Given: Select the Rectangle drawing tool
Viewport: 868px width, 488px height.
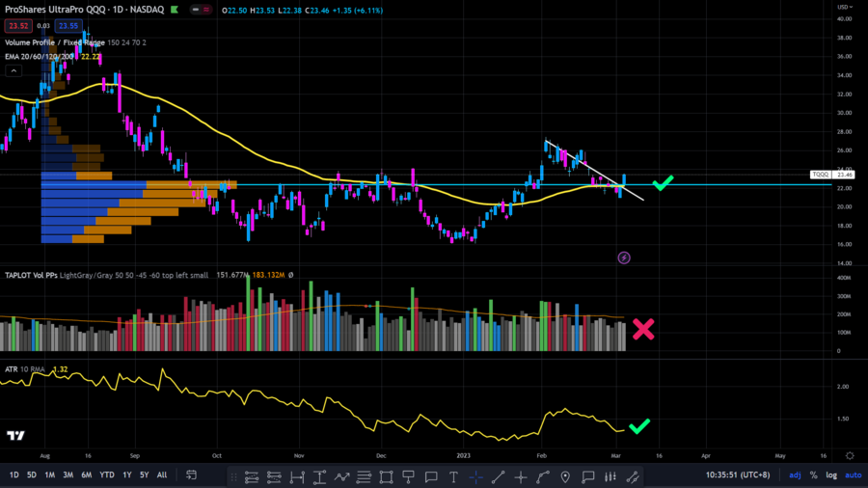Looking at the screenshot, I should [x=387, y=477].
